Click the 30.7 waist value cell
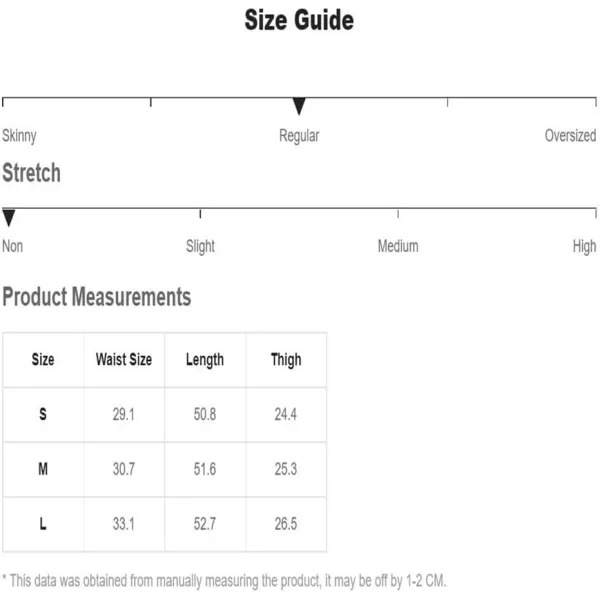Screen dimensions: 600x600 click(124, 469)
